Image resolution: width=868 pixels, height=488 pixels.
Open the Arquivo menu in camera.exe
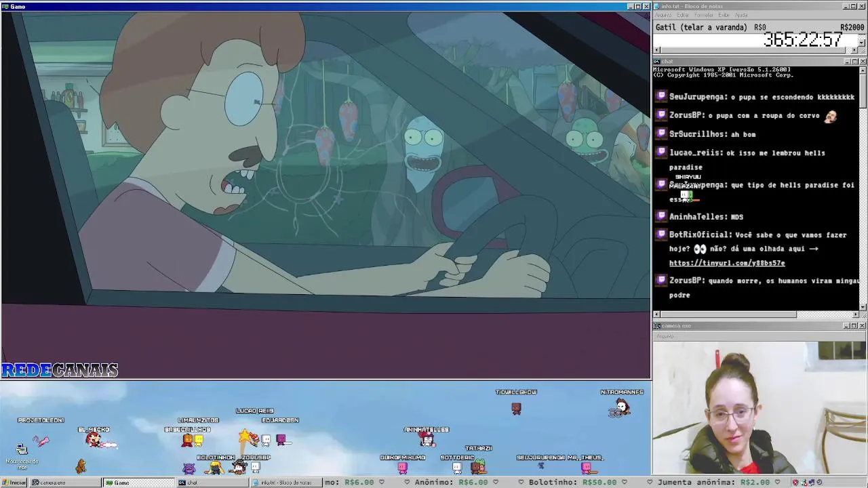(x=665, y=336)
